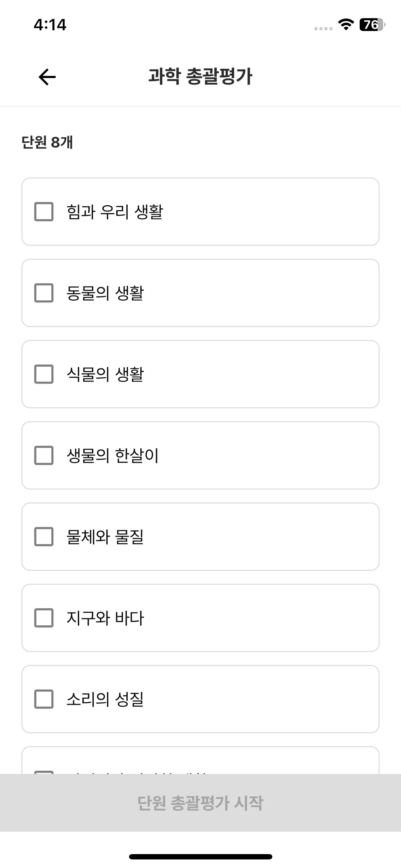401x868 pixels.
Task: Tick the 동물의 생활 checkbox
Action: click(x=44, y=293)
